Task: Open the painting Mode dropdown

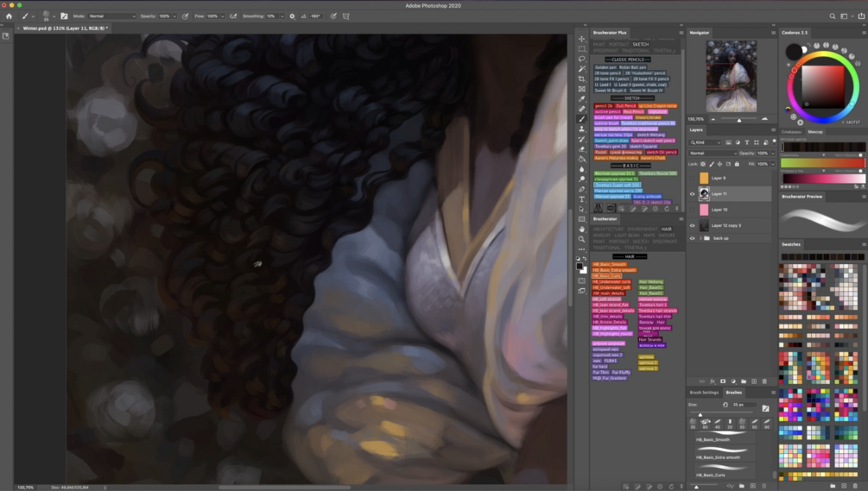Action: click(x=111, y=16)
